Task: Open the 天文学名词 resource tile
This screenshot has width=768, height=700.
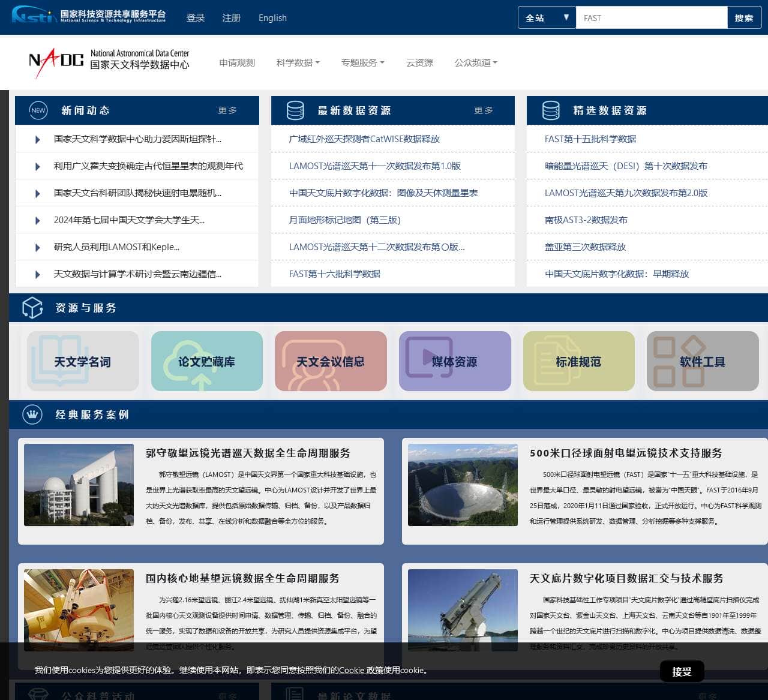Action: click(83, 361)
